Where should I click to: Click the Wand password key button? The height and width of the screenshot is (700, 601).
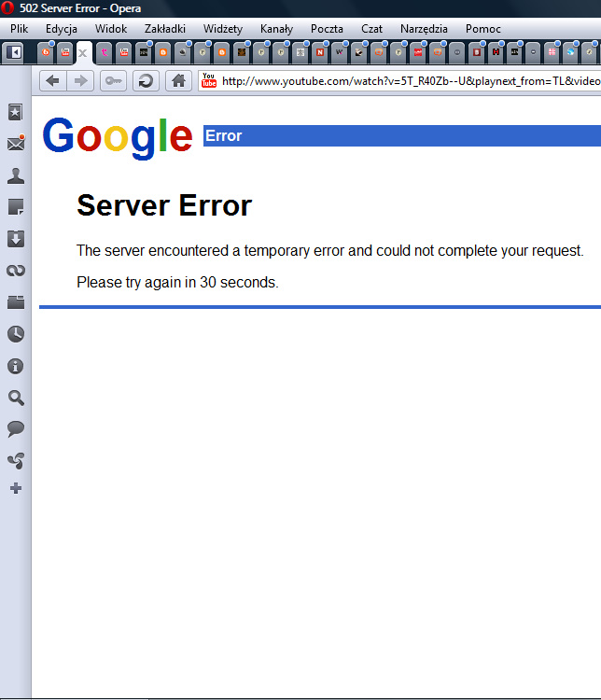pyautogui.click(x=113, y=81)
